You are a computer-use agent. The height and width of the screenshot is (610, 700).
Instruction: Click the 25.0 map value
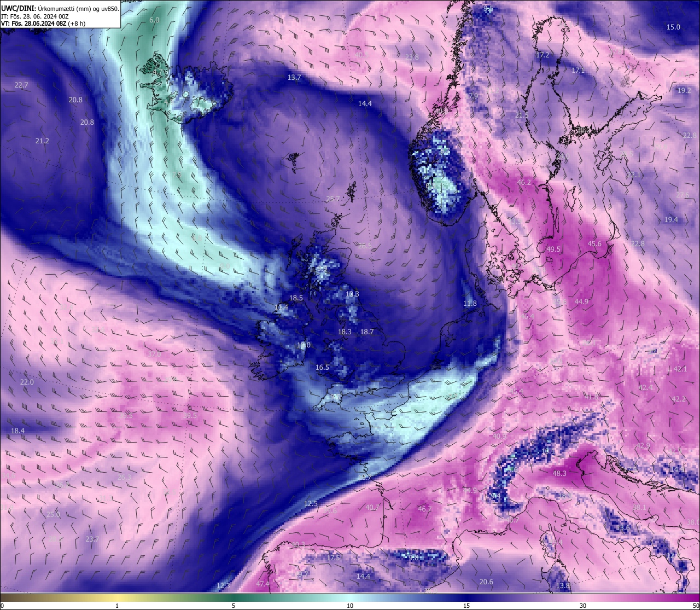click(x=53, y=515)
